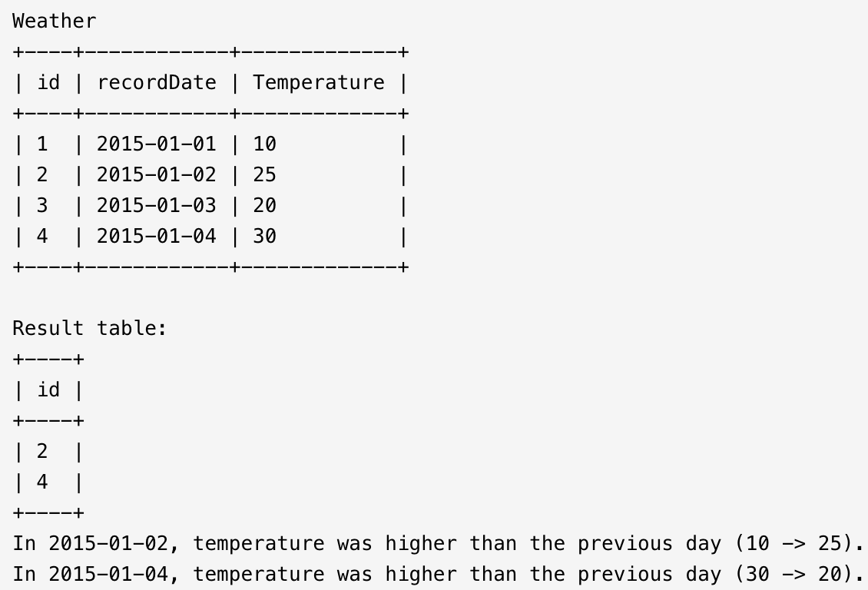Click the date 2015-01-04 in the table

coord(157,237)
